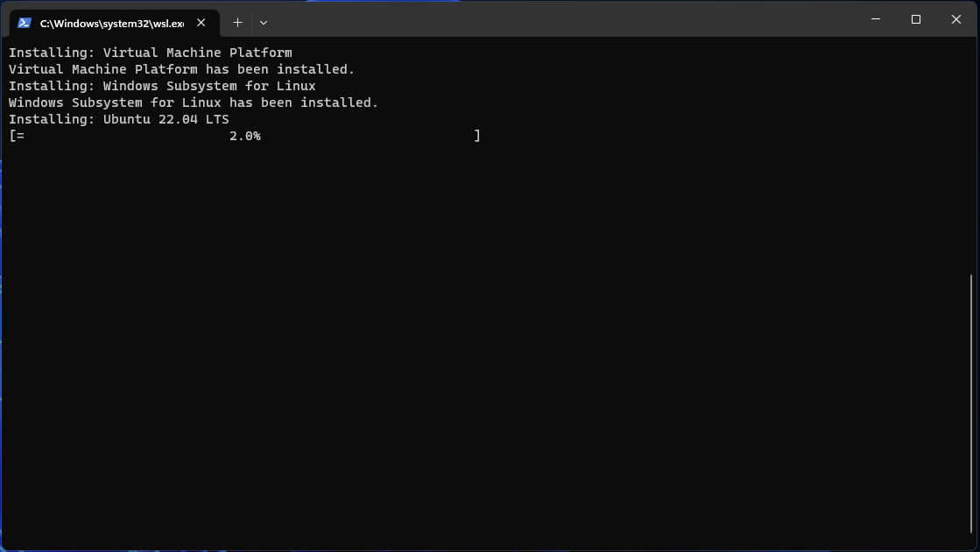Click the scrollbar on the right edge

pyautogui.click(x=972, y=350)
